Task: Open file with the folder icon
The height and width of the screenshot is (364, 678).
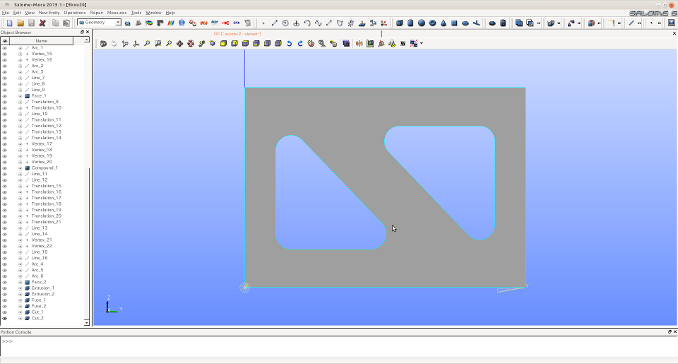Action: tap(20, 23)
